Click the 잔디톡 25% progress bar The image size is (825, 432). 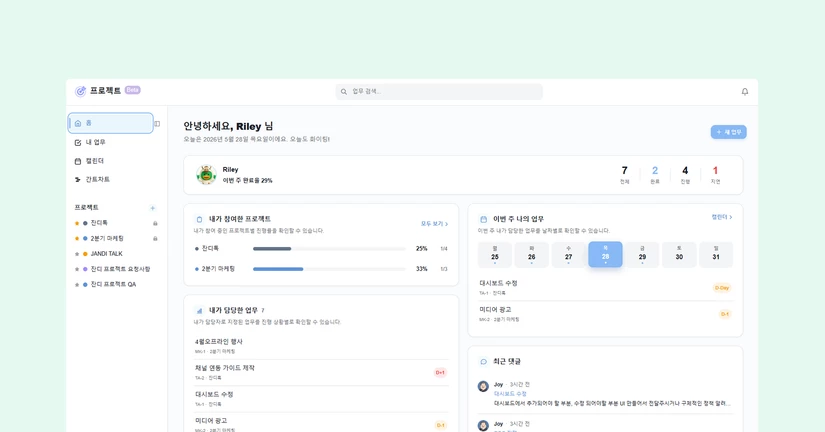329,248
